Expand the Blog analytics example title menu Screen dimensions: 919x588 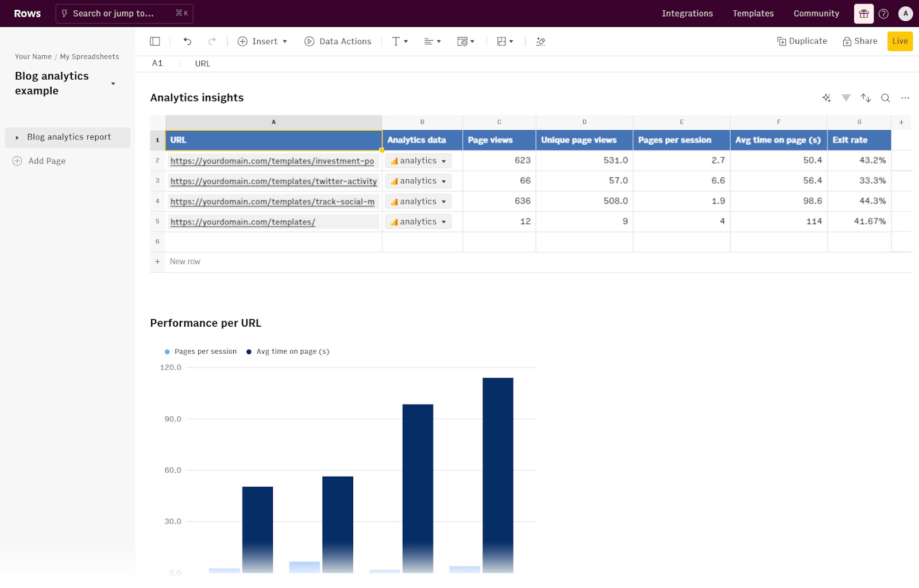tap(113, 83)
